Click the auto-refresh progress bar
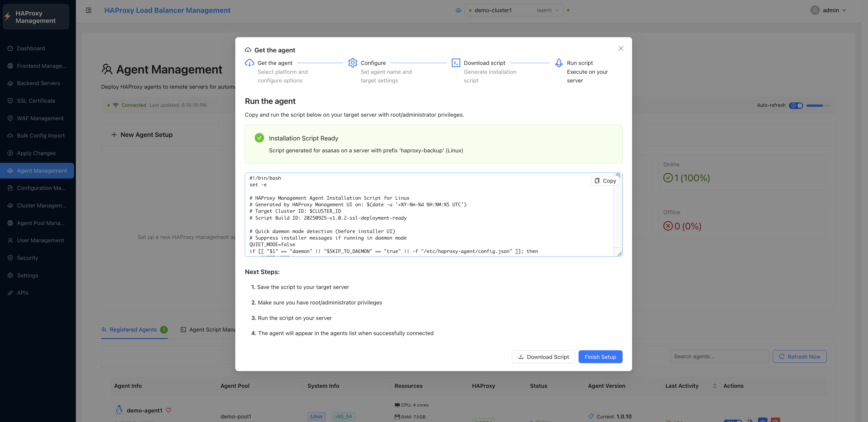Screen dimensions: 868x422 click(x=818, y=105)
